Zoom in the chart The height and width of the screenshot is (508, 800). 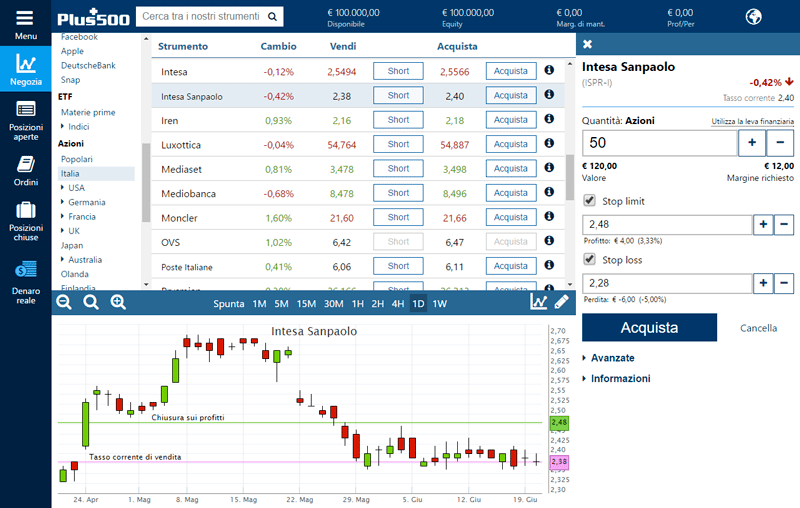tap(118, 302)
